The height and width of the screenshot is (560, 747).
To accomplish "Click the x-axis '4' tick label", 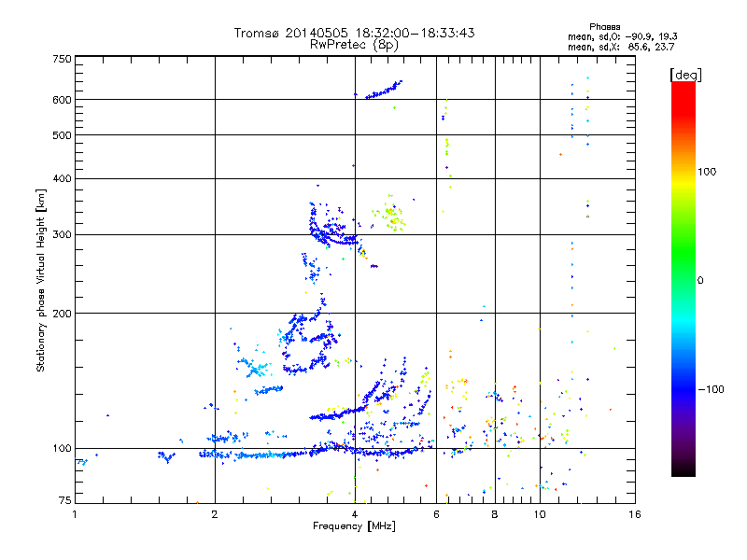I will pos(355,514).
